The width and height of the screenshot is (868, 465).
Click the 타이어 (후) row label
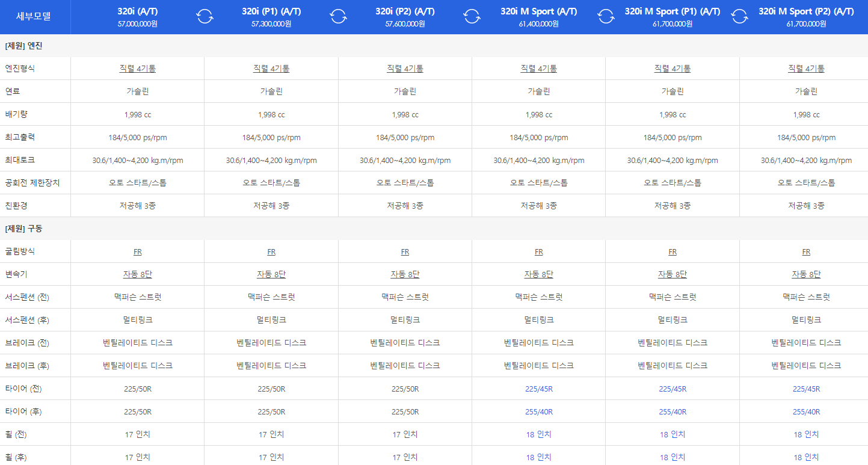[x=23, y=411]
